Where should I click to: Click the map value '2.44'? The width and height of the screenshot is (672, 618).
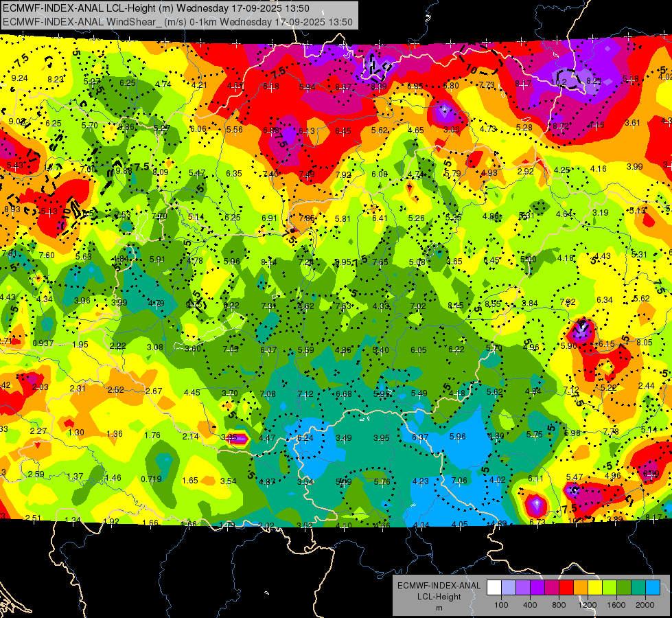point(647,386)
